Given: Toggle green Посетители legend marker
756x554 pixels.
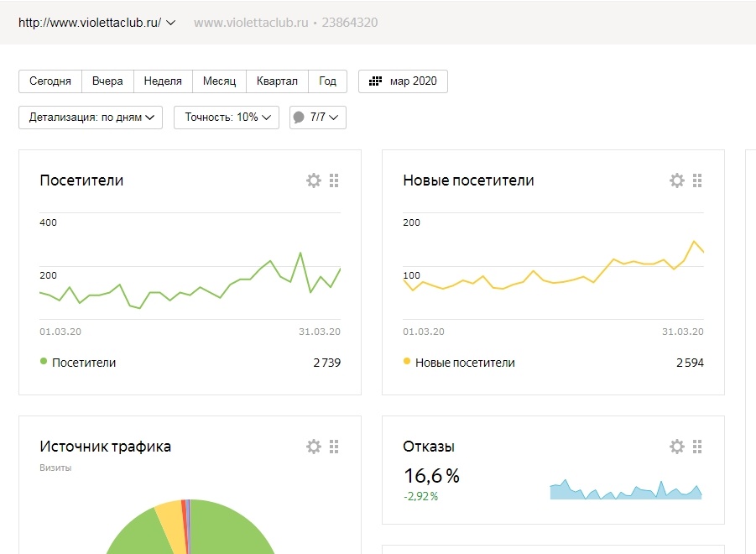Looking at the screenshot, I should click(44, 362).
